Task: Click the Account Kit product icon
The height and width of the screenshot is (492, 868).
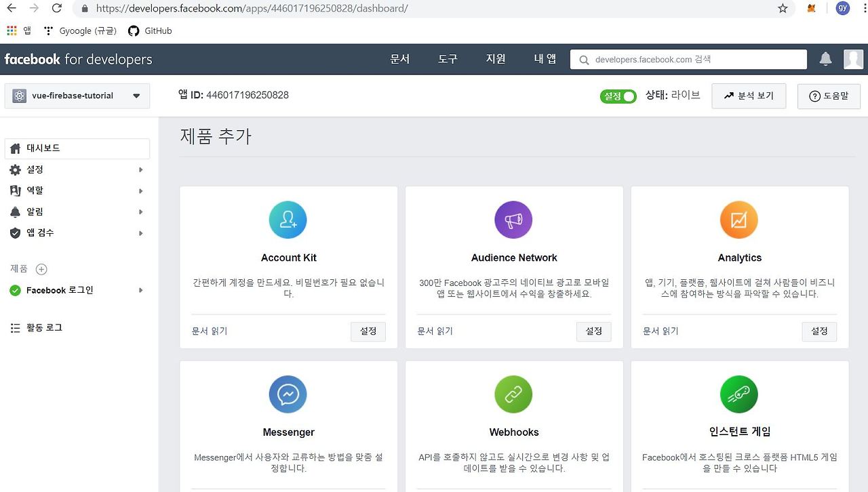Action: point(288,220)
